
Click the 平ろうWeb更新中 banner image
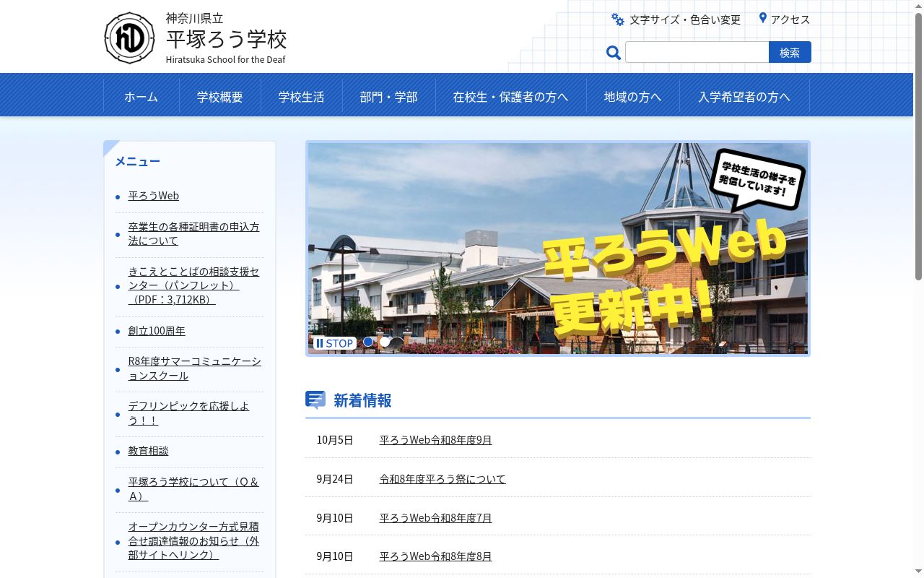point(558,249)
